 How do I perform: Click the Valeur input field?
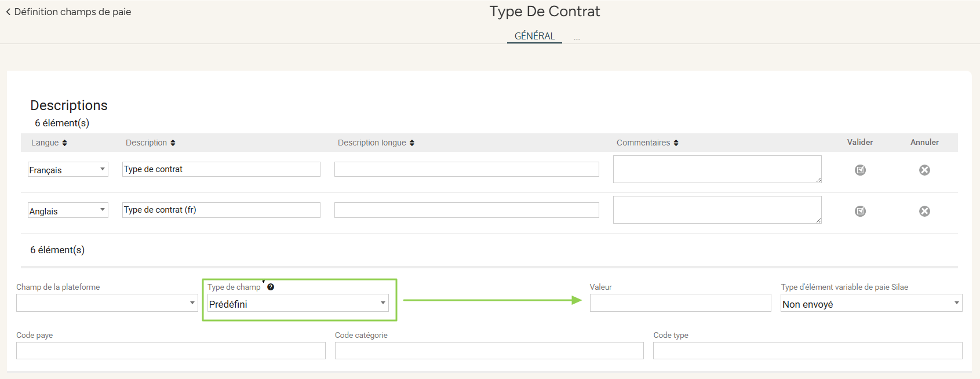(x=680, y=303)
